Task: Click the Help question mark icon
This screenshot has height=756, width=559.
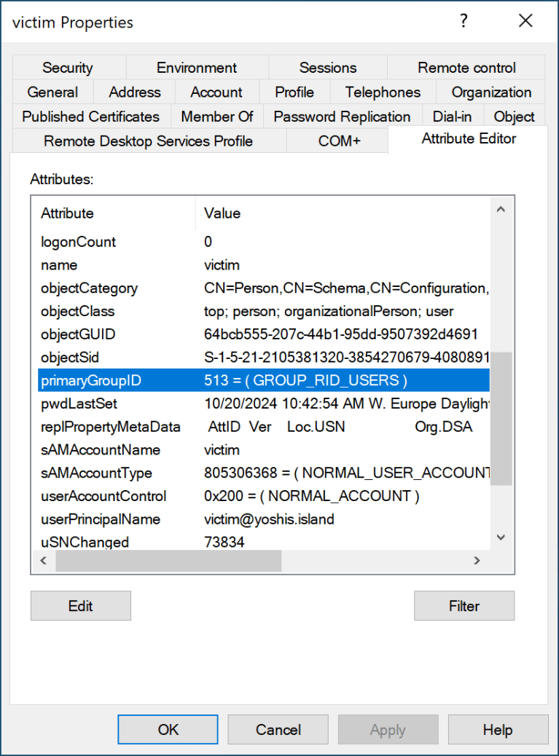Action: click(x=464, y=21)
